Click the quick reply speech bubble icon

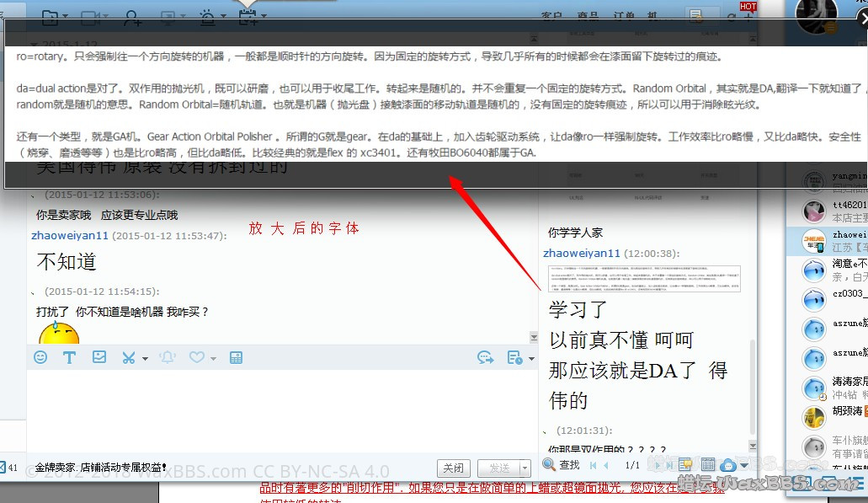485,357
